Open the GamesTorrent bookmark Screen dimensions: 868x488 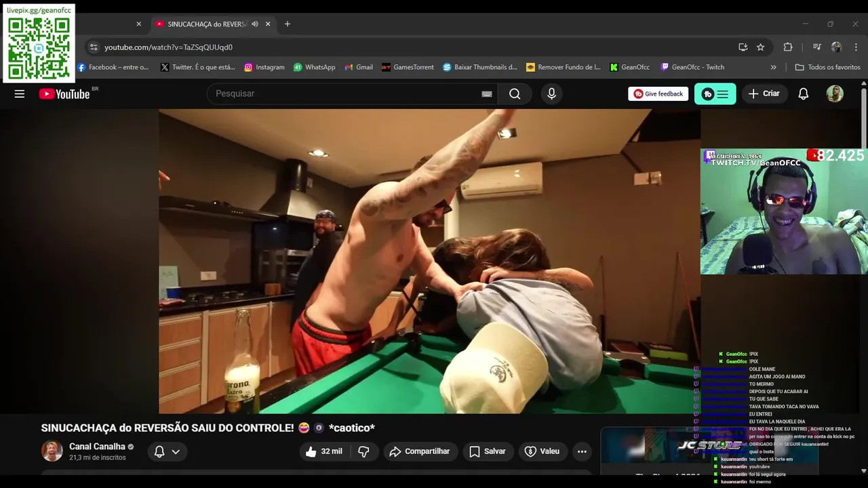pyautogui.click(x=408, y=67)
